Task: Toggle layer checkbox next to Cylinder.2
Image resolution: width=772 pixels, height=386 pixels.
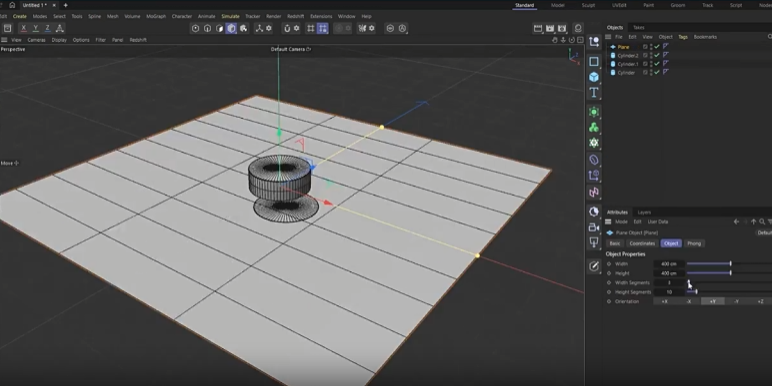Action: coord(645,56)
